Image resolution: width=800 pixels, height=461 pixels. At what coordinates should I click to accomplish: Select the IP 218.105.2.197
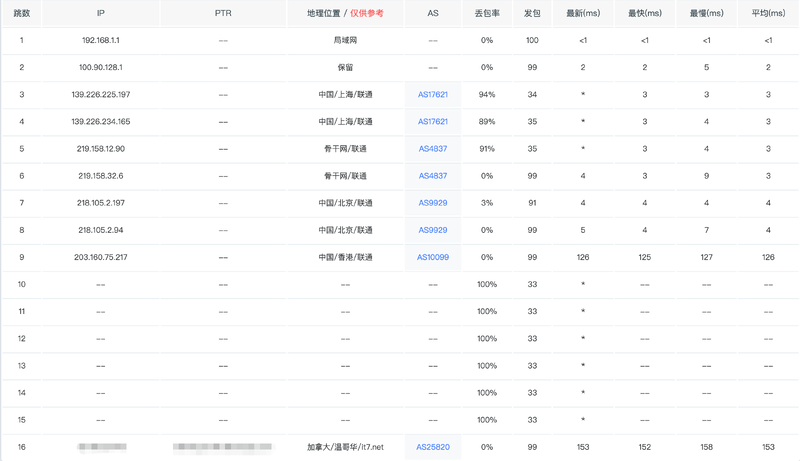(x=101, y=202)
